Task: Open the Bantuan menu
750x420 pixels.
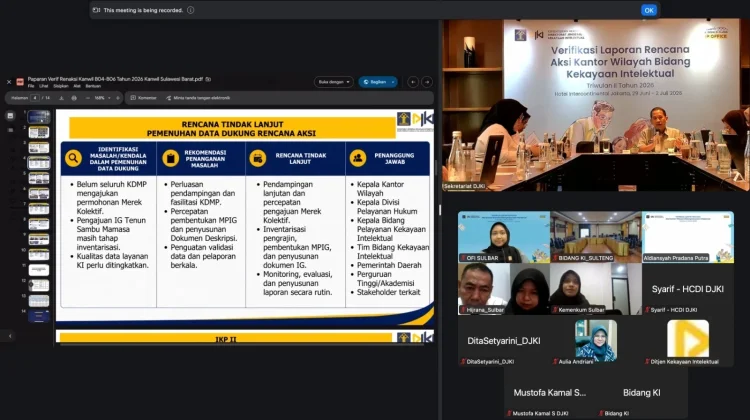Action: 93,86
